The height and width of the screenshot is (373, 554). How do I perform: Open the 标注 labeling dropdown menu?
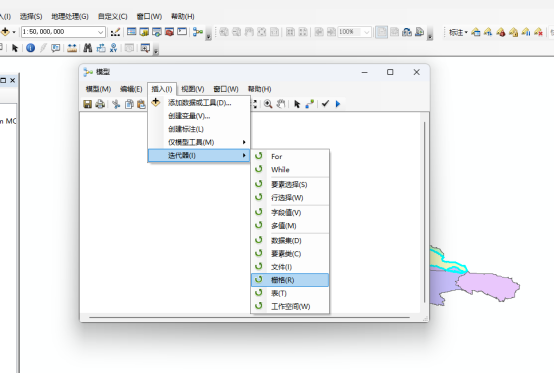coord(458,32)
